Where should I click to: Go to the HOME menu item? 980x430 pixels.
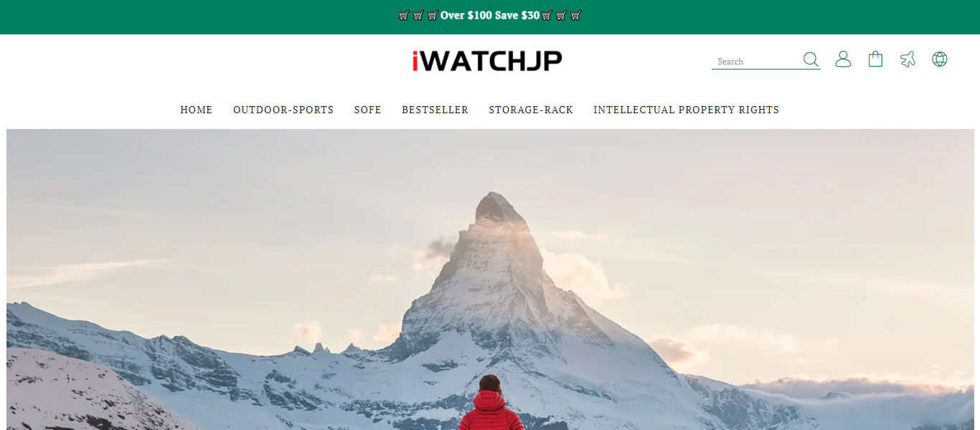coord(197,110)
